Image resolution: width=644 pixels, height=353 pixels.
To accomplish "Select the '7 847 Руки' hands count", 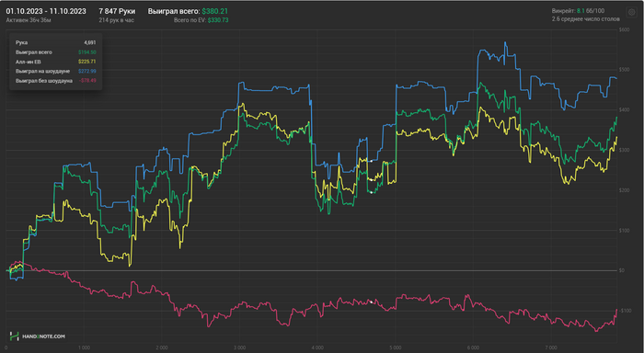I will coord(117,11).
